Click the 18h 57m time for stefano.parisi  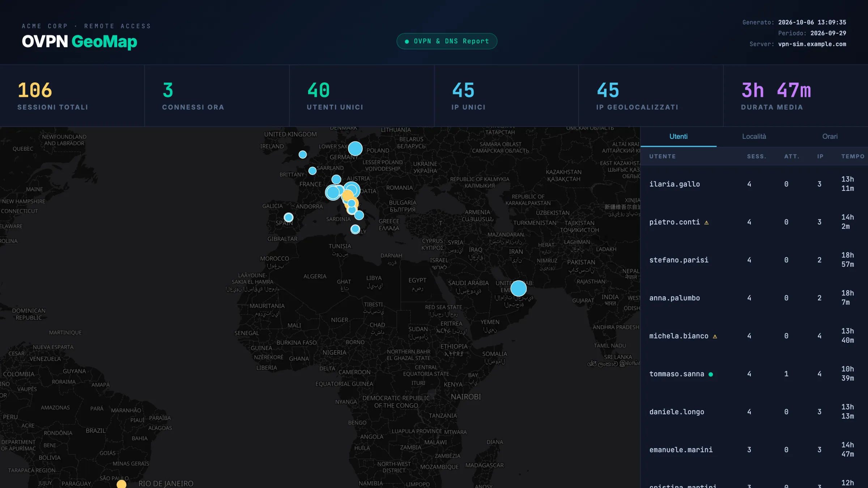[x=847, y=260]
